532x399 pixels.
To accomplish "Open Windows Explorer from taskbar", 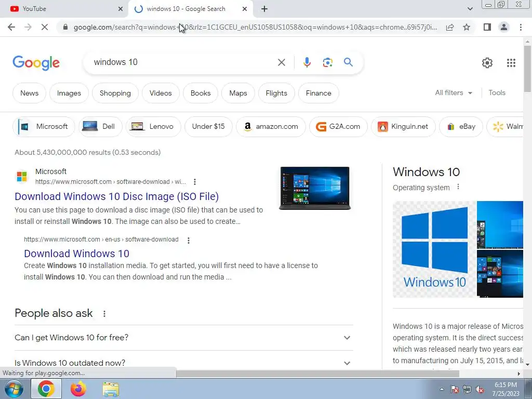I will coord(111,390).
